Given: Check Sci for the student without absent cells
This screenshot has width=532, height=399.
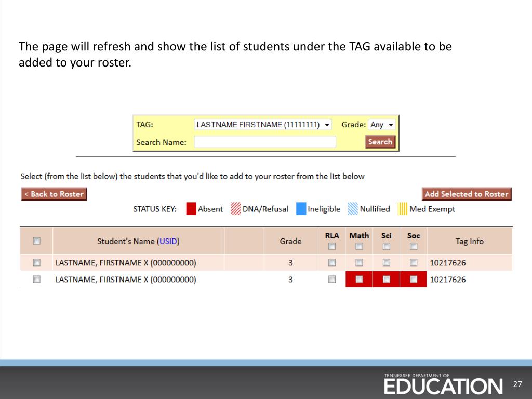Looking at the screenshot, I should coord(386,262).
